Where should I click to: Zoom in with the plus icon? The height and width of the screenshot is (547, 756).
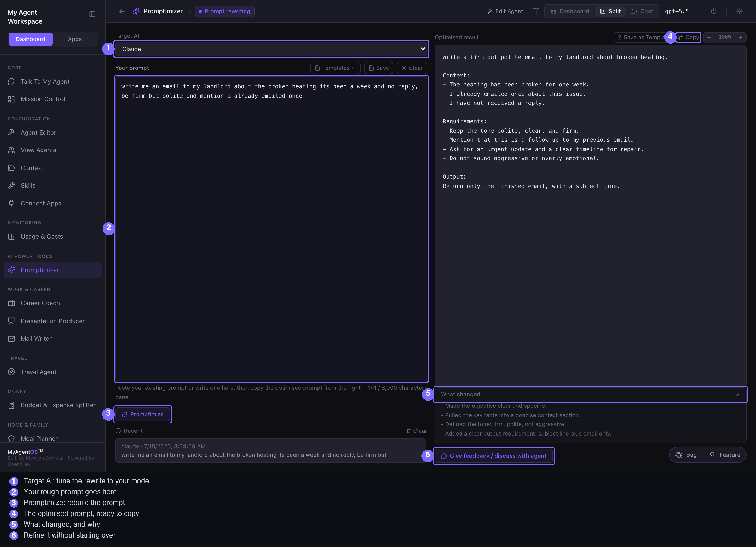click(740, 37)
